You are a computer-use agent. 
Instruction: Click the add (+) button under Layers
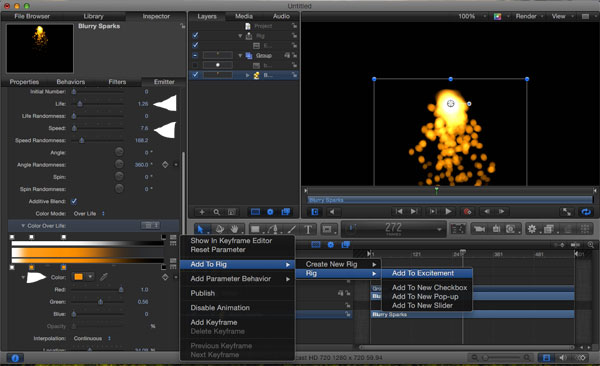point(202,212)
